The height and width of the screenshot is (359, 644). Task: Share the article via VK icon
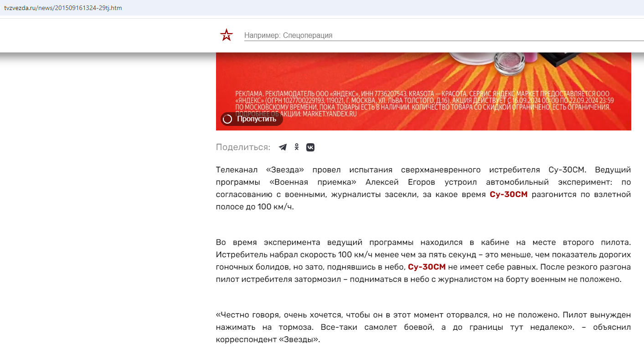tap(310, 147)
